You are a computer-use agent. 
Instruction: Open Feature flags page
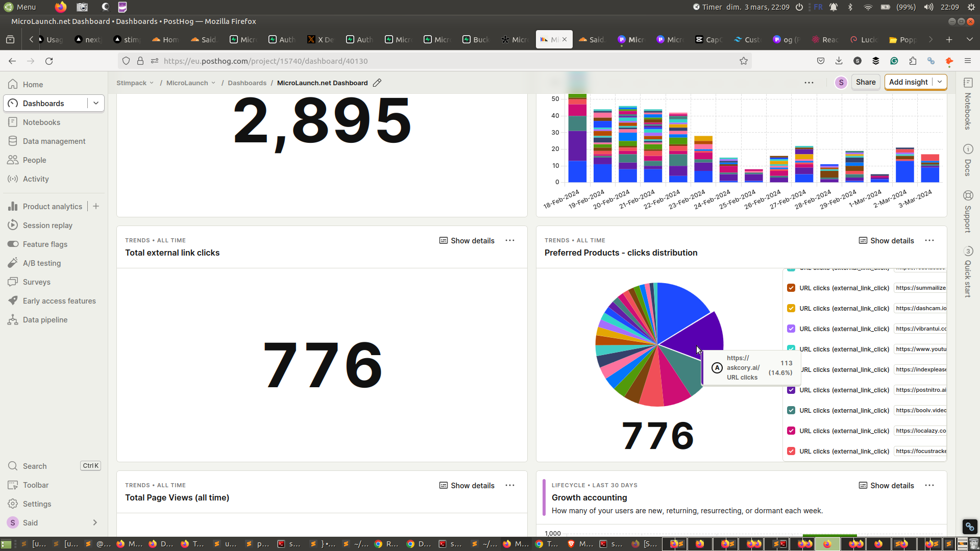coord(45,244)
